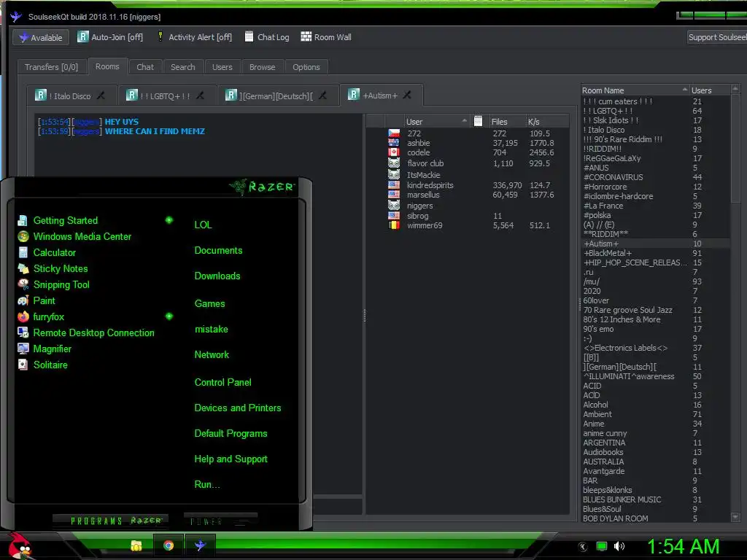Viewport: 747px width, 560px height.
Task: Switch to the Browse tab
Action: (262, 67)
